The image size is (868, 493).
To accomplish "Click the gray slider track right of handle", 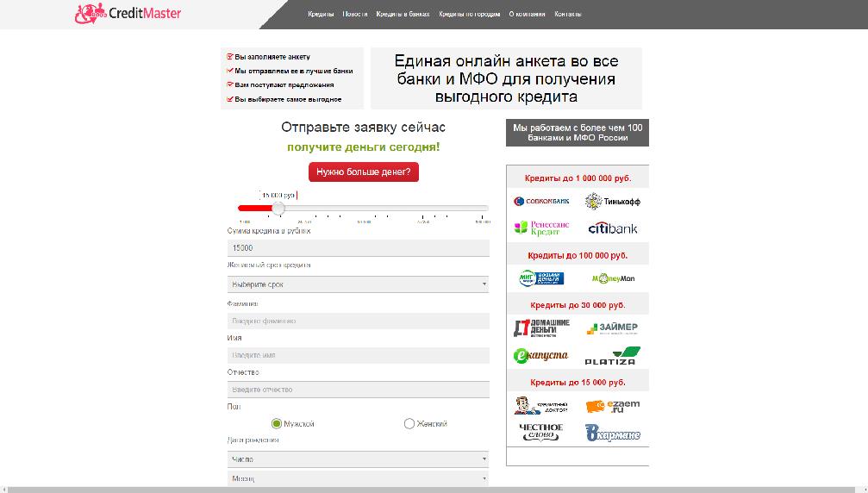I will pyautogui.click(x=386, y=208).
